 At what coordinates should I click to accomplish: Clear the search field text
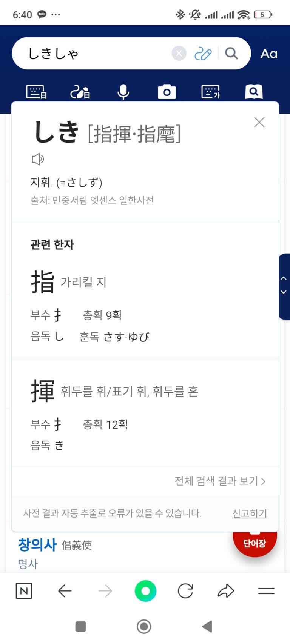179,54
